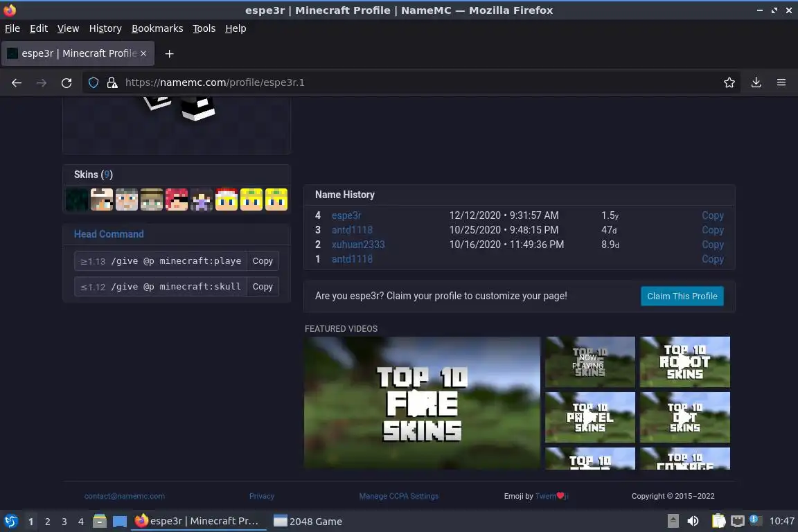
Task: Play the Top 10 Robot Skins video
Action: [685, 362]
